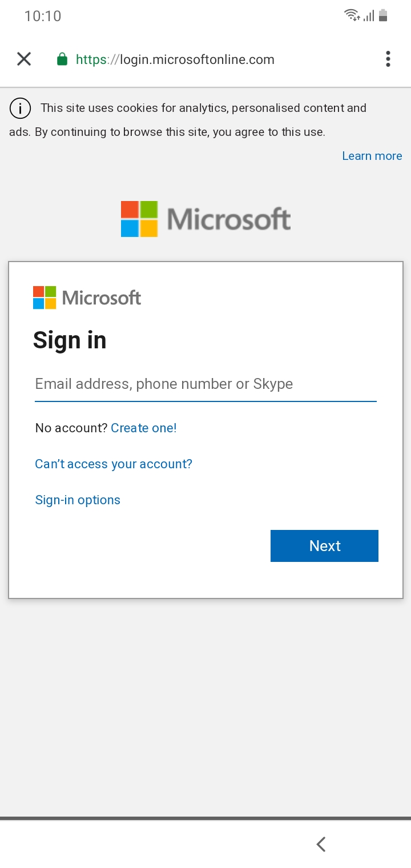Tap the circled info icon beside cookie notice
Image resolution: width=411 pixels, height=868 pixels.
click(x=20, y=108)
